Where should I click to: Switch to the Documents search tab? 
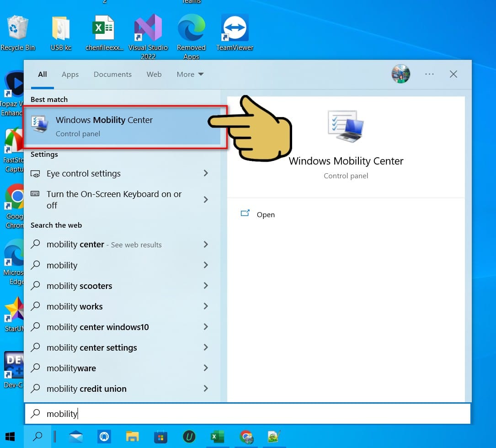click(112, 75)
